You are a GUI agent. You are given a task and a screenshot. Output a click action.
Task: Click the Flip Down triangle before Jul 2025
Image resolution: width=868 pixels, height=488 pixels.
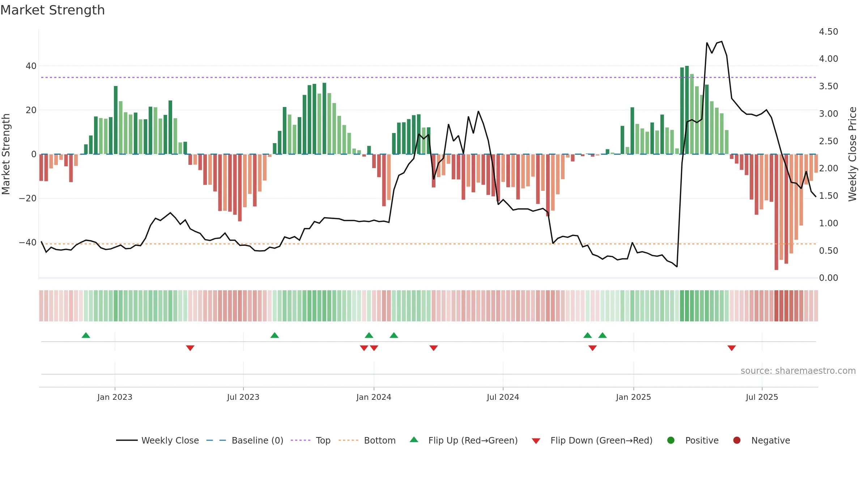coord(732,348)
